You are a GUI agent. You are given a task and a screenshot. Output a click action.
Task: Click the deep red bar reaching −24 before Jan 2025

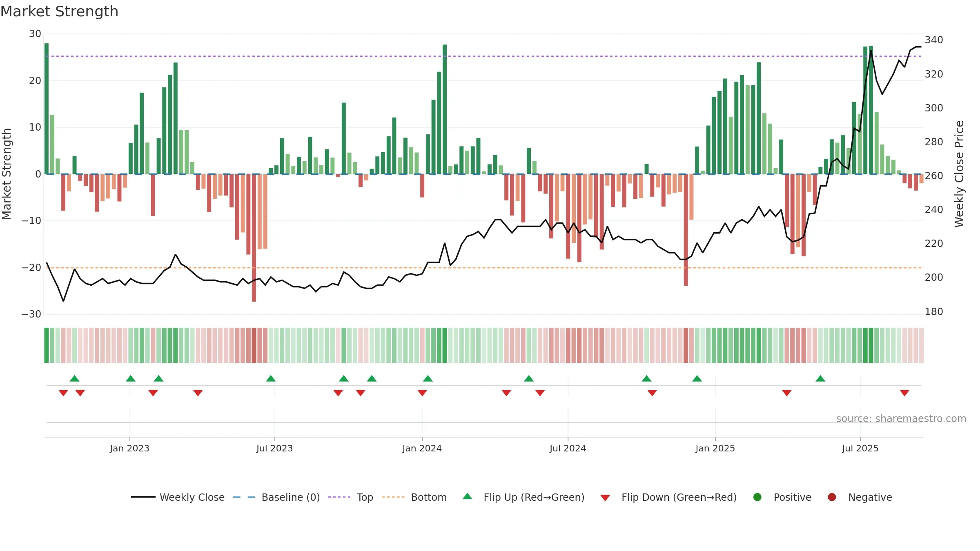(x=686, y=230)
